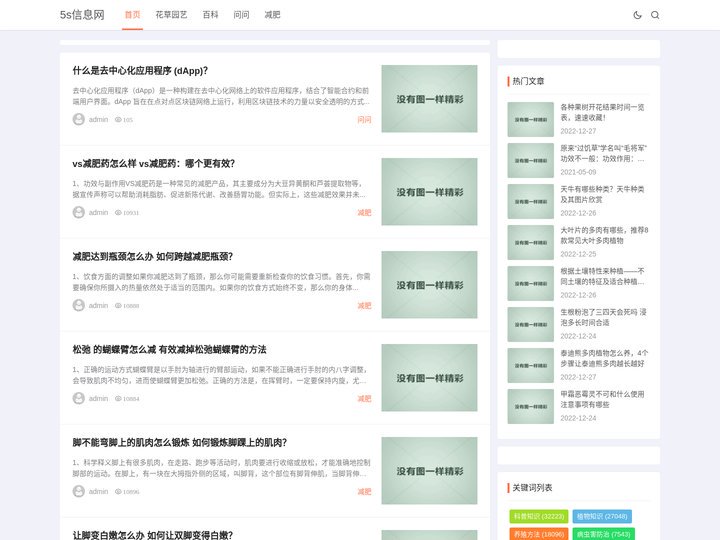Click admin avatar on 脚不能弯 article
The width and height of the screenshot is (720, 540).
pyautogui.click(x=79, y=491)
